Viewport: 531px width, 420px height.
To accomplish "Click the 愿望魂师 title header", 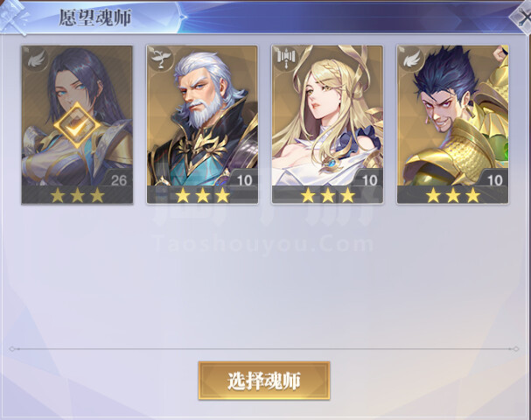I will click(95, 17).
